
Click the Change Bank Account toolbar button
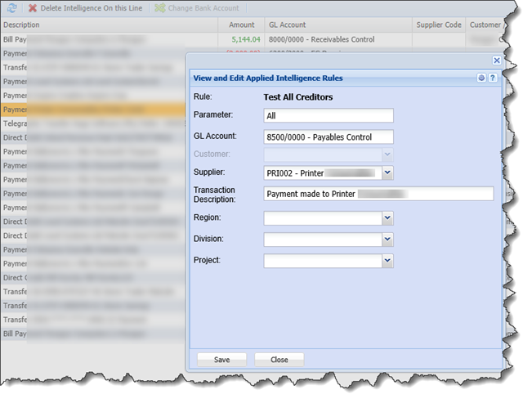point(197,8)
